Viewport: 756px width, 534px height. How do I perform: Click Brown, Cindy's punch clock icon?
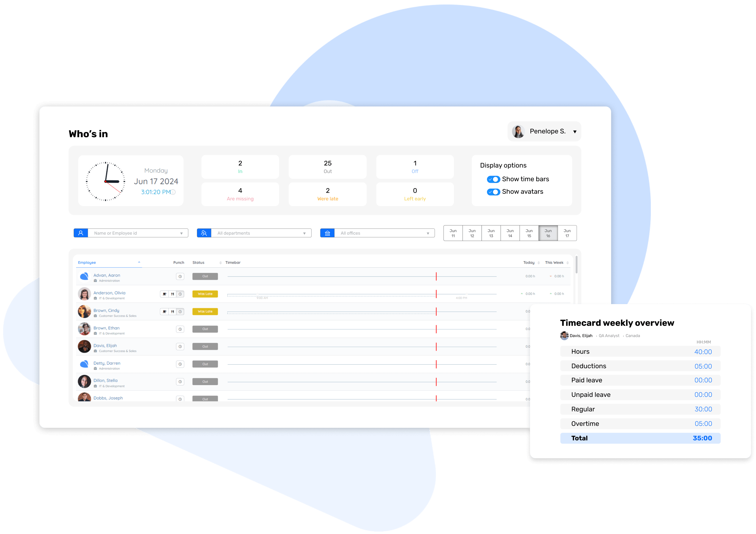(x=180, y=311)
